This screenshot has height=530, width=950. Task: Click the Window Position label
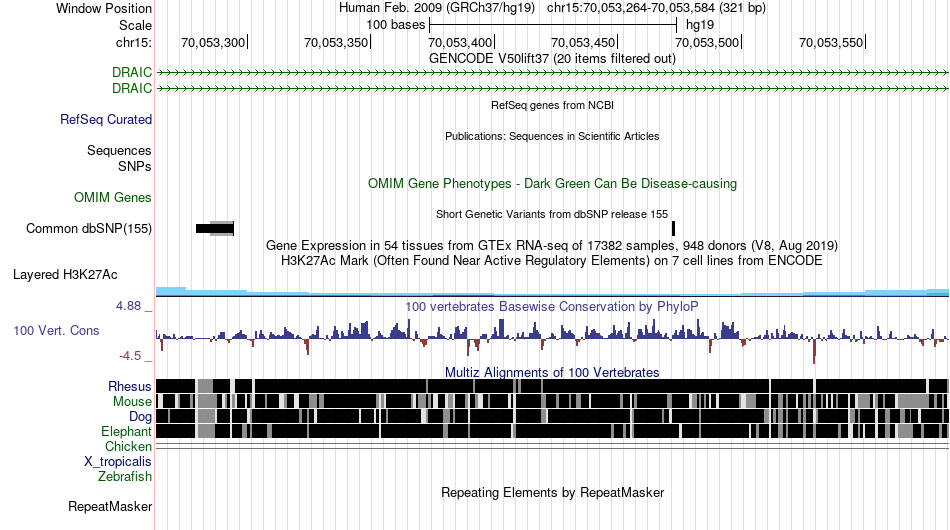[x=104, y=8]
